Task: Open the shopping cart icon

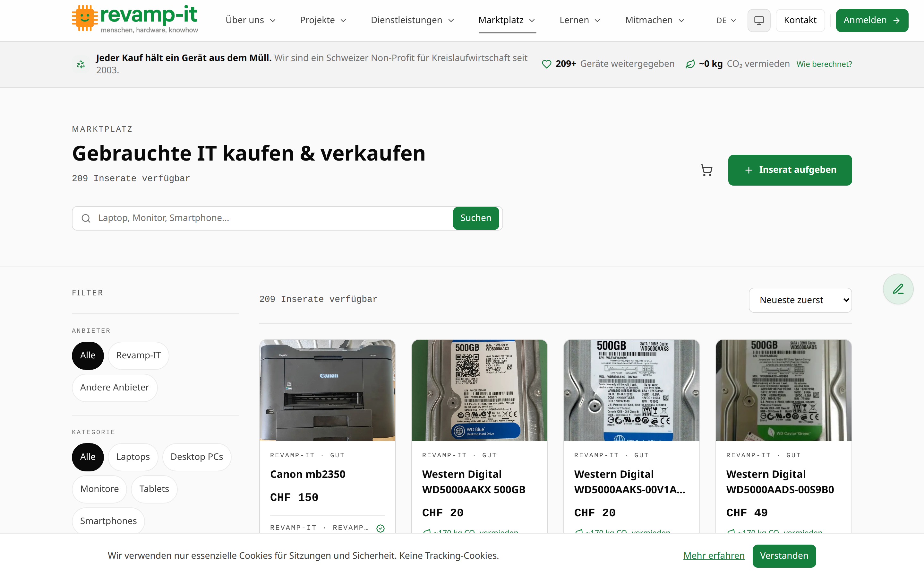Action: [706, 170]
